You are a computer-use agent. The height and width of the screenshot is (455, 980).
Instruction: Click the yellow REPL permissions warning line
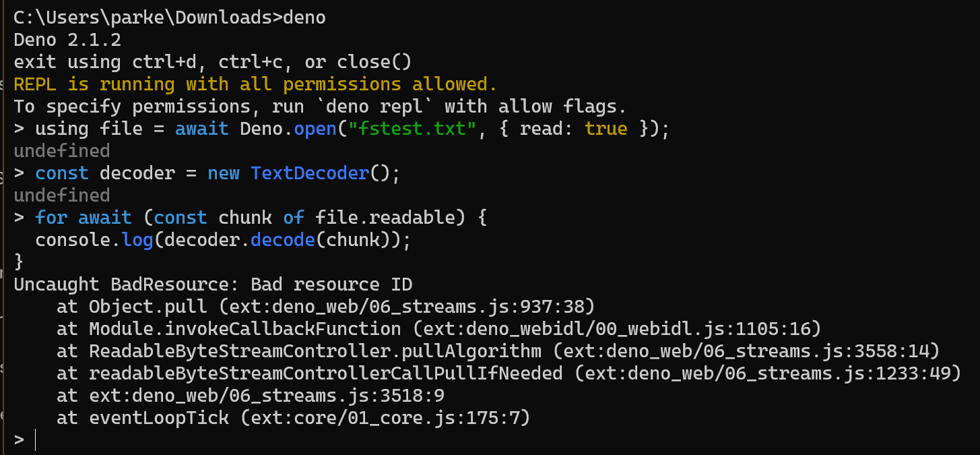[x=255, y=84]
